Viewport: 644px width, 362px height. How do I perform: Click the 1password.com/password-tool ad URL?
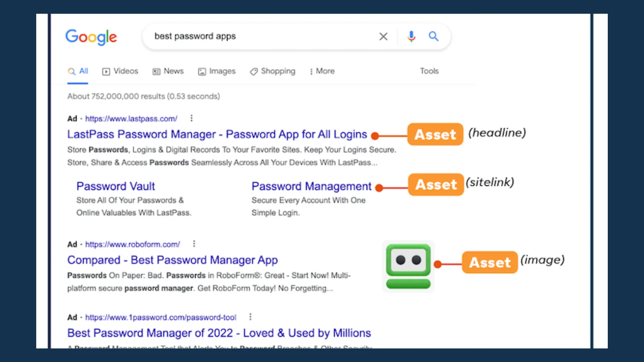coord(161,317)
